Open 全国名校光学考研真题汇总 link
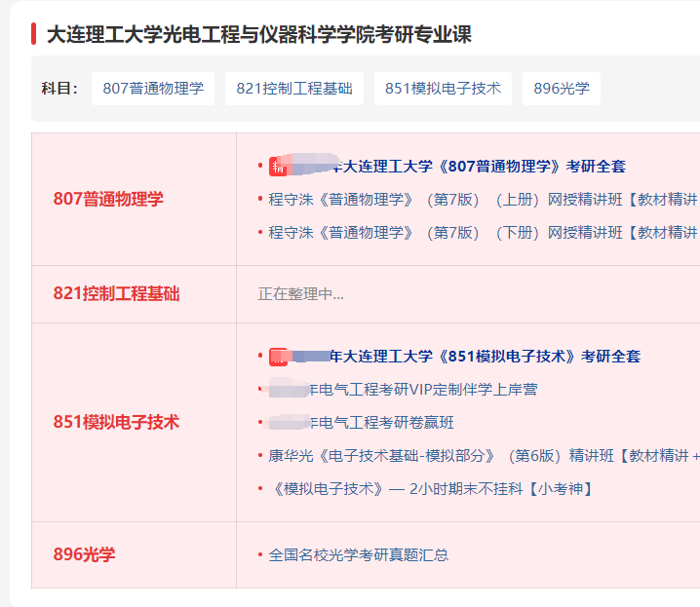700x607 pixels. (x=359, y=554)
